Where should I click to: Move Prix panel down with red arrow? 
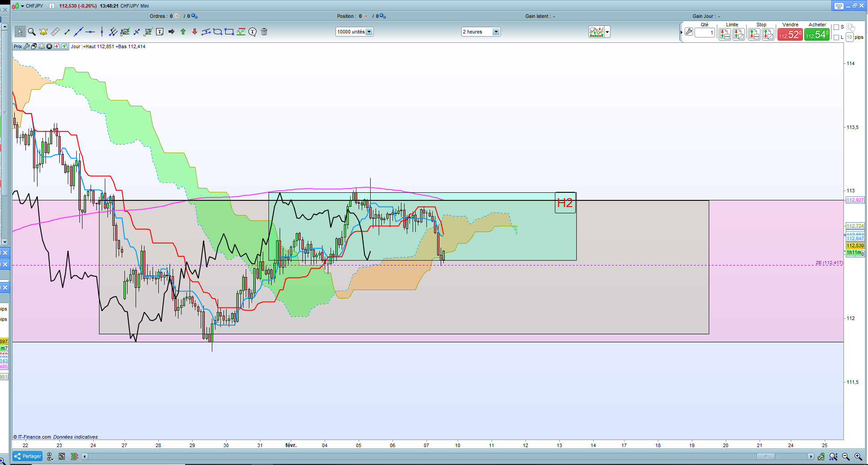tap(57, 46)
